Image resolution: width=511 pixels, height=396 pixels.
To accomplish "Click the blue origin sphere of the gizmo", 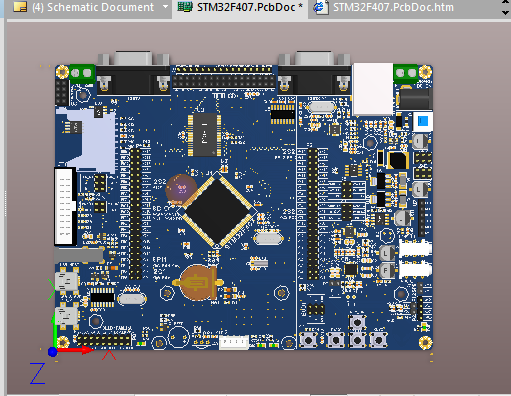I will [x=52, y=352].
